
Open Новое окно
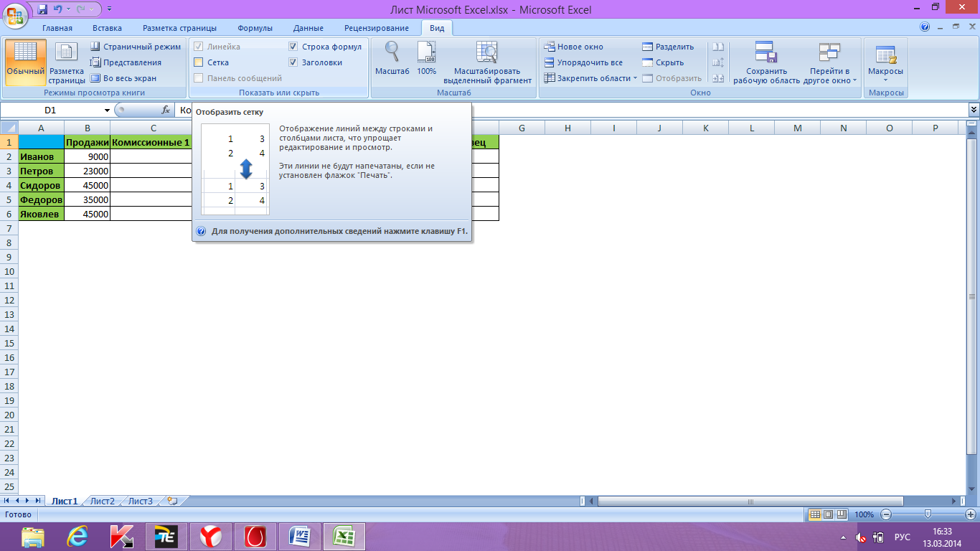(x=573, y=47)
